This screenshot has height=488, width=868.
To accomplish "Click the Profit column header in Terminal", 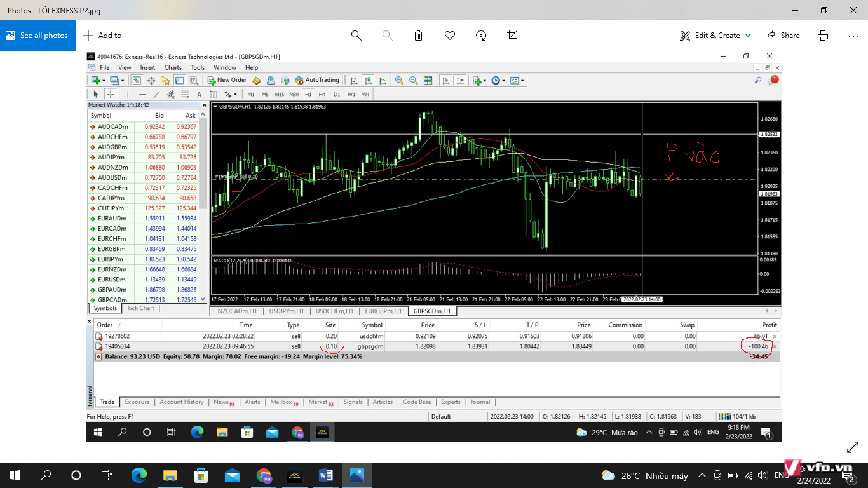I will click(739, 325).
